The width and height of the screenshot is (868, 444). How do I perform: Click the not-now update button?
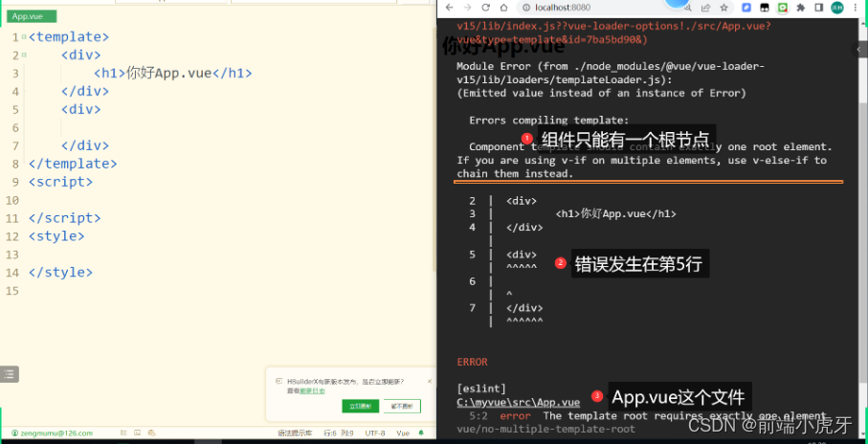tap(402, 406)
